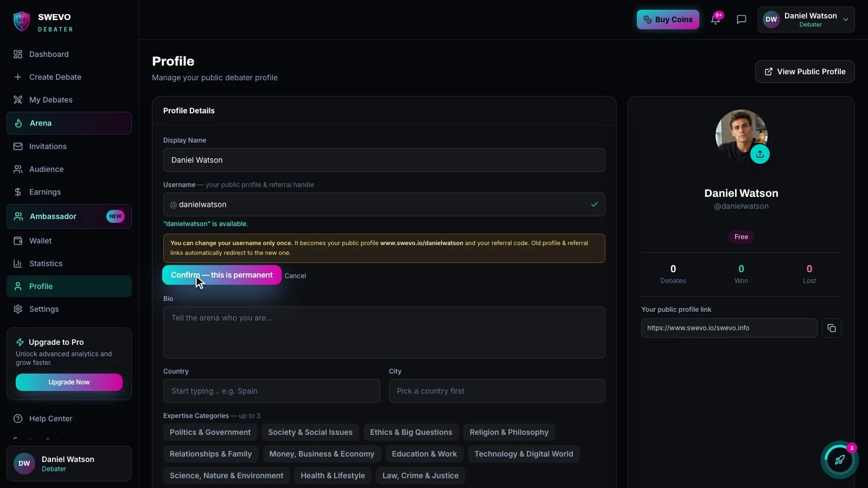Toggle Technology & Digital World category
This screenshot has height=488, width=868.
[x=524, y=454]
